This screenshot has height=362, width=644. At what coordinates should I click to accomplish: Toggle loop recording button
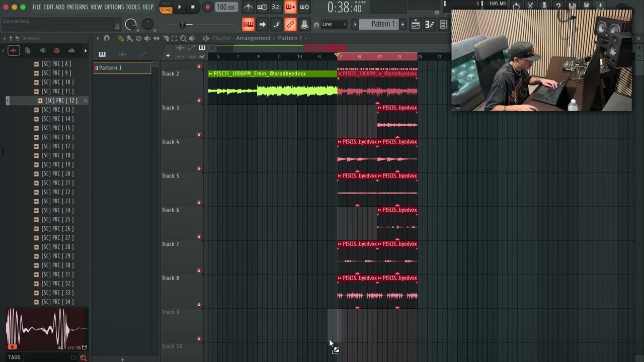click(x=304, y=7)
